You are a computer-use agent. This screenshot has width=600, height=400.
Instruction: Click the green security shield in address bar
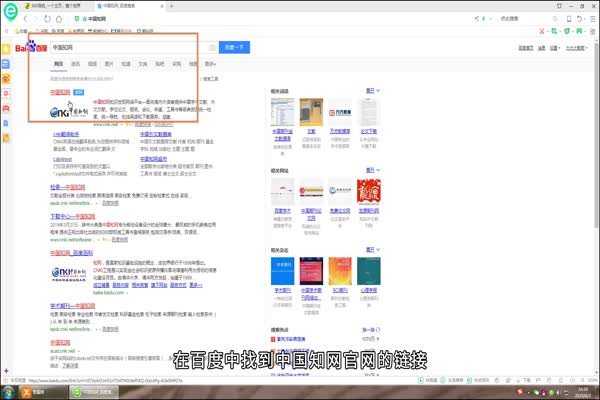(77, 19)
